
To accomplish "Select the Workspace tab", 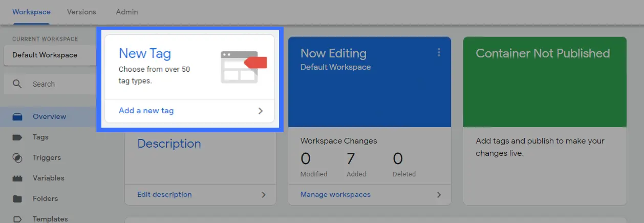I will (x=32, y=12).
